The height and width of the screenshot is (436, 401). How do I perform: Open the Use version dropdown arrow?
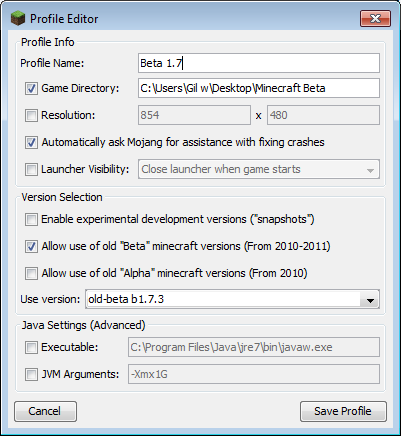[370, 300]
